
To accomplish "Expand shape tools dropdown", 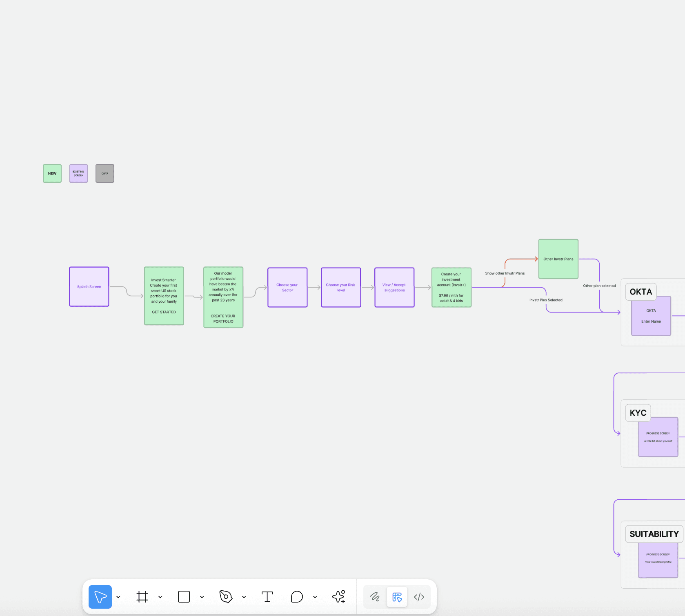I will pyautogui.click(x=202, y=597).
